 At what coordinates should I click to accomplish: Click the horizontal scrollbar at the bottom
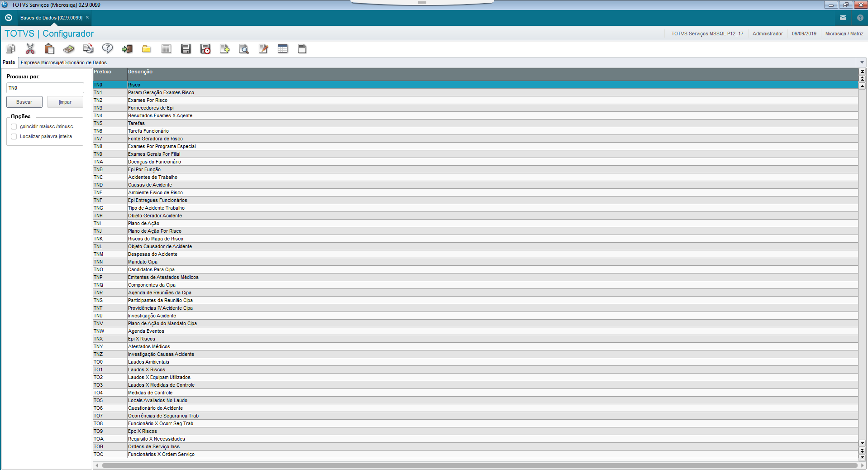[x=479, y=465]
